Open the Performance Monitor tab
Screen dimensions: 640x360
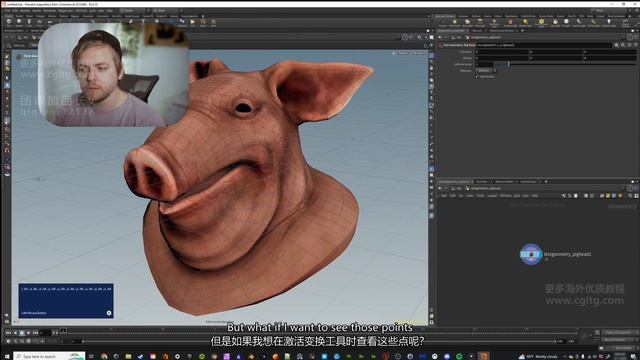pos(502,31)
